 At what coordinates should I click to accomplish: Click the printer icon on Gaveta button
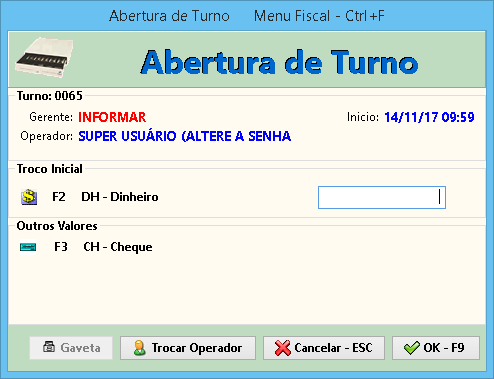tap(49, 347)
